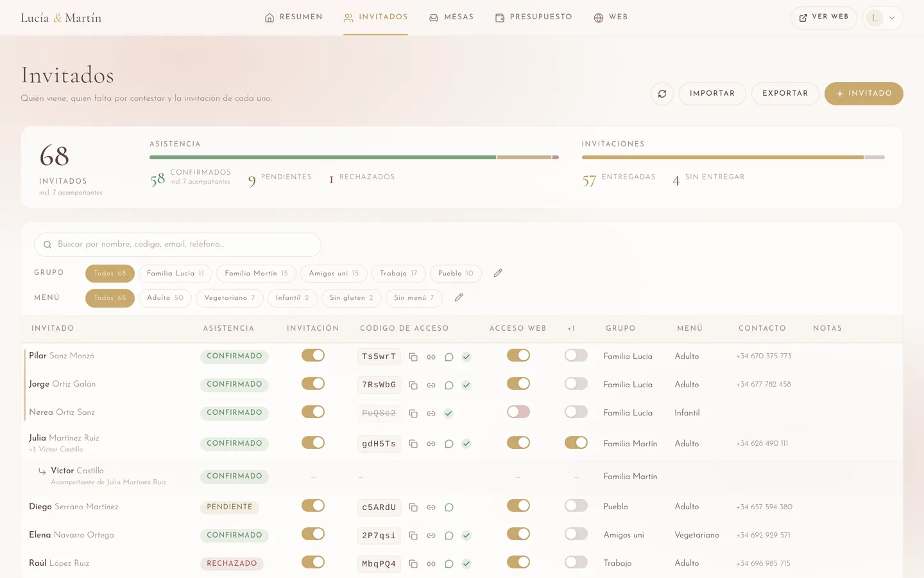This screenshot has height=578, width=924.
Task: Open the Resumen tab
Action: [294, 17]
